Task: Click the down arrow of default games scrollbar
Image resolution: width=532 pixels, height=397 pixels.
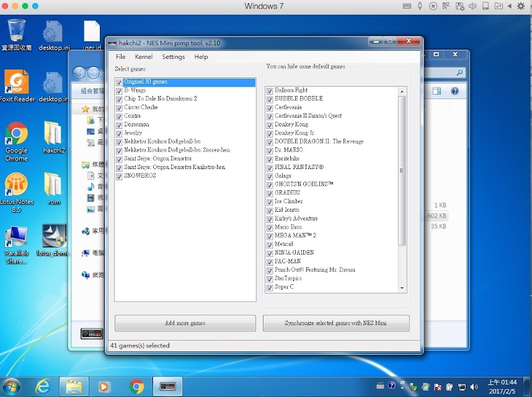Action: click(402, 288)
